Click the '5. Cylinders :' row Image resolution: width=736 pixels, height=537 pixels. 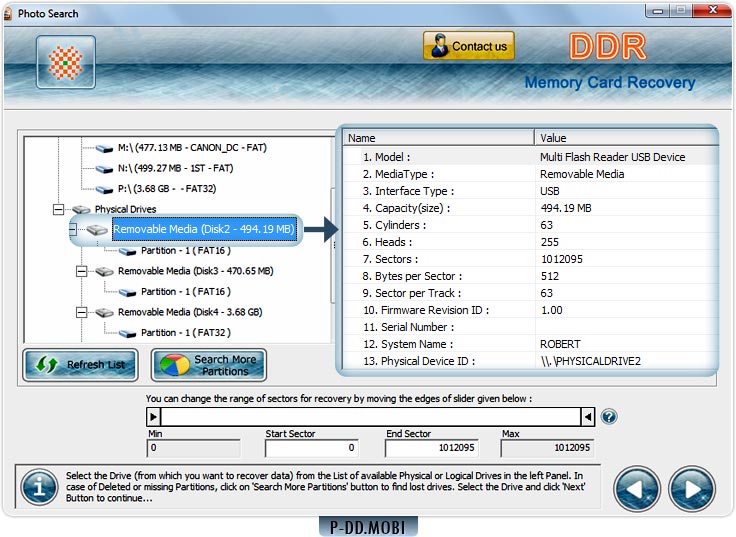[x=530, y=225]
